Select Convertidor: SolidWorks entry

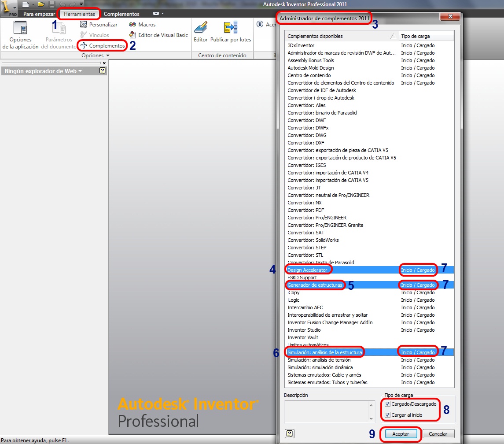pos(369,240)
